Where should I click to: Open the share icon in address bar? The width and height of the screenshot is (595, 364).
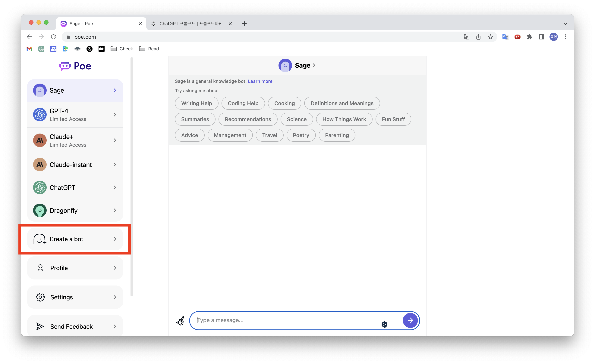pyautogui.click(x=478, y=37)
